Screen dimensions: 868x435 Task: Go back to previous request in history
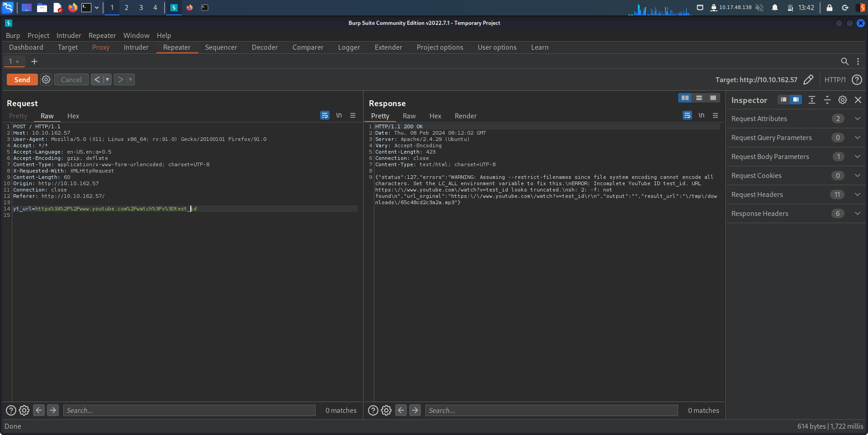(x=97, y=80)
